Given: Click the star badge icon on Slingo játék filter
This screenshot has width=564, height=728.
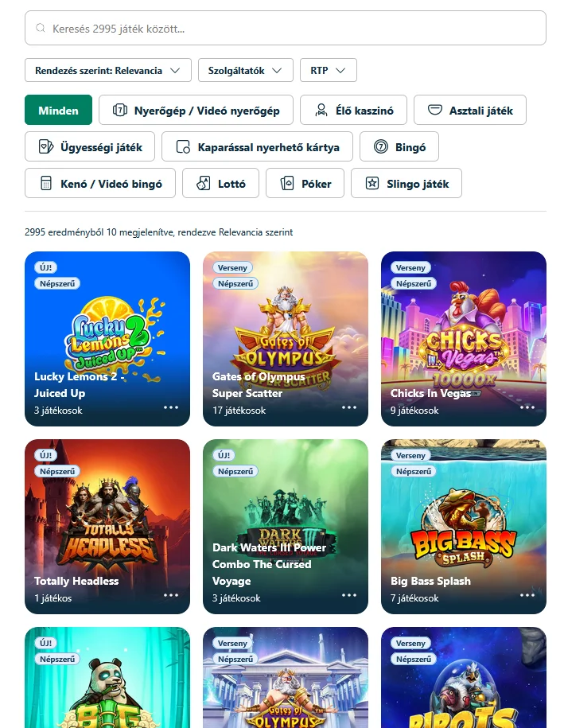Looking at the screenshot, I should (371, 183).
